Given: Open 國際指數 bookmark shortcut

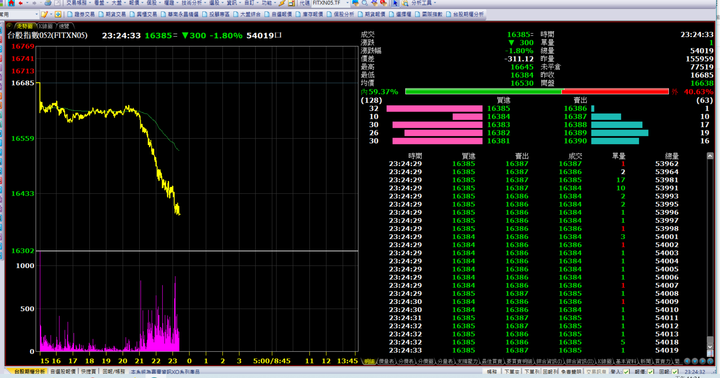Looking at the screenshot, I should coord(428,14).
